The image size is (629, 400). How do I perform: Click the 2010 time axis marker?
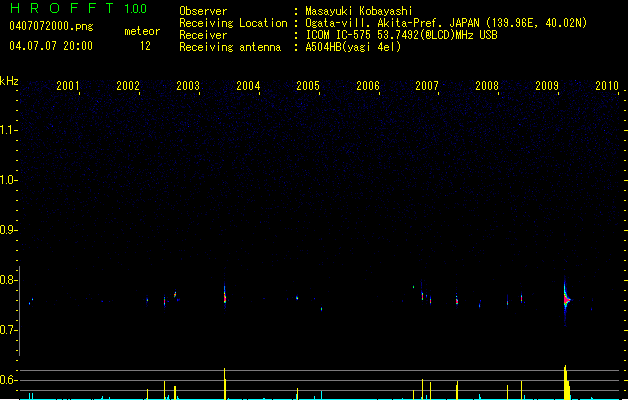[x=607, y=86]
